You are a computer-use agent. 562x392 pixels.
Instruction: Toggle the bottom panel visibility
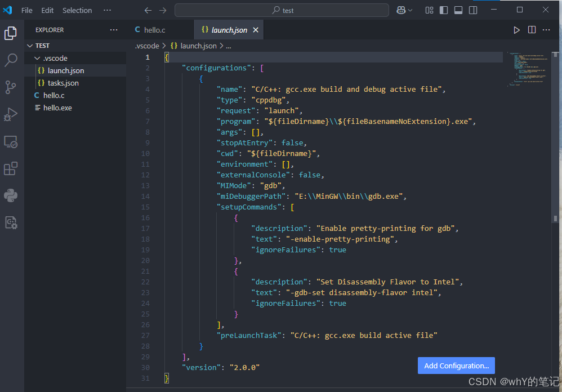coord(458,10)
